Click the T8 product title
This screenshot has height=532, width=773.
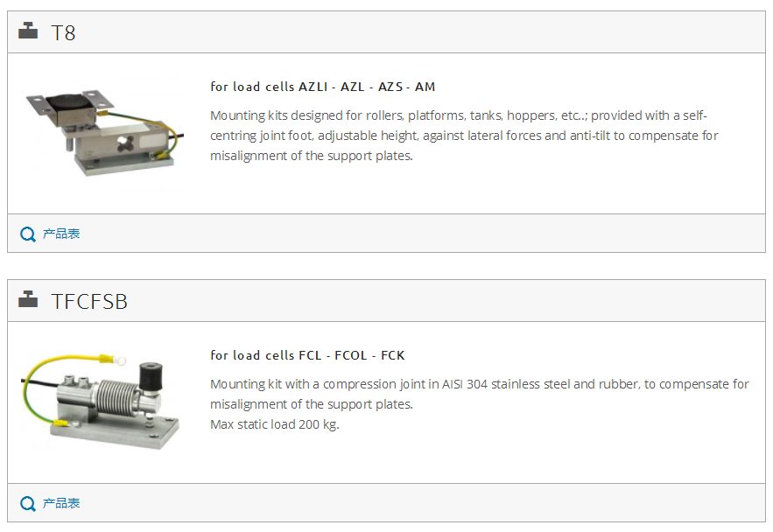coord(64,33)
